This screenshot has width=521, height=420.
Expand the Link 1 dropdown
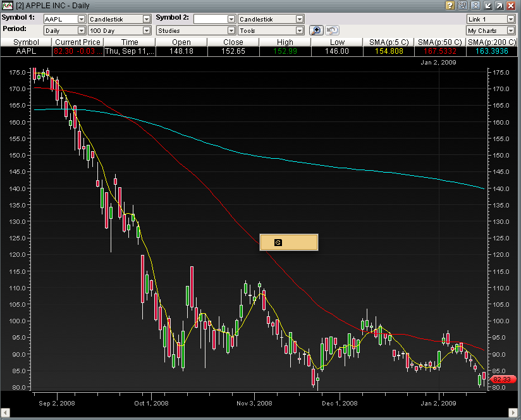(x=511, y=20)
